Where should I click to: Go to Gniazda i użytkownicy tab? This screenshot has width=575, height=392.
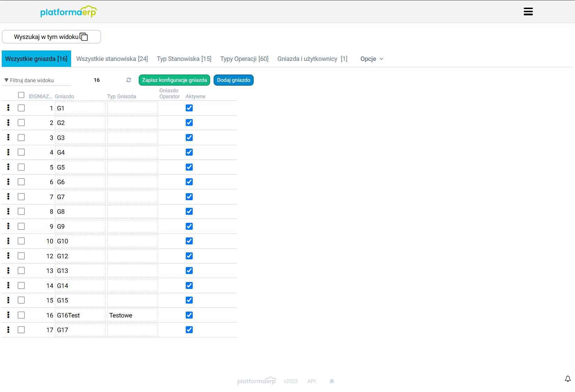(x=312, y=59)
